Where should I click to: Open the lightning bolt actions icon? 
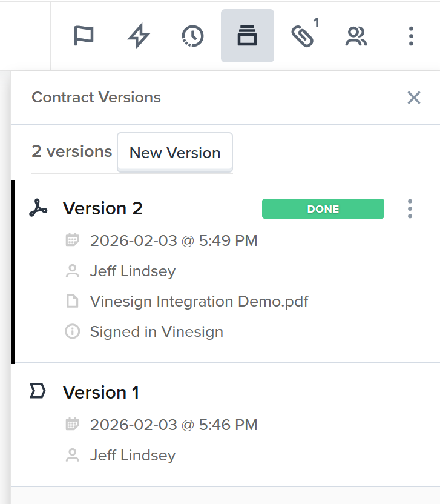click(139, 36)
